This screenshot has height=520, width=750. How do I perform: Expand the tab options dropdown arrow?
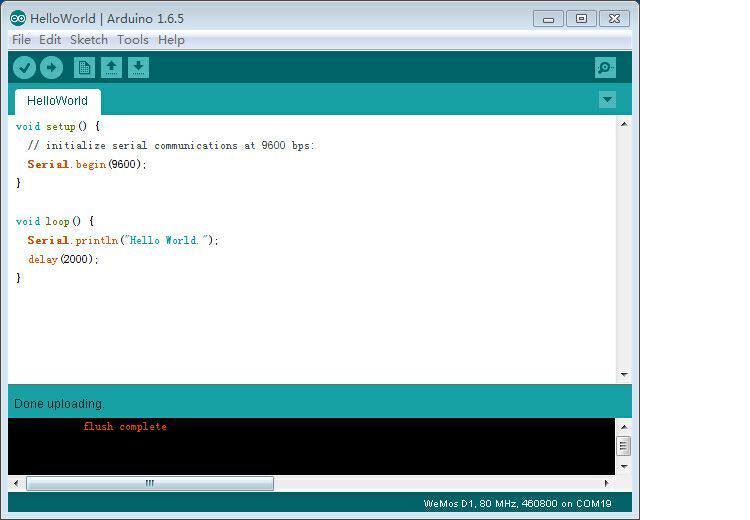click(607, 100)
